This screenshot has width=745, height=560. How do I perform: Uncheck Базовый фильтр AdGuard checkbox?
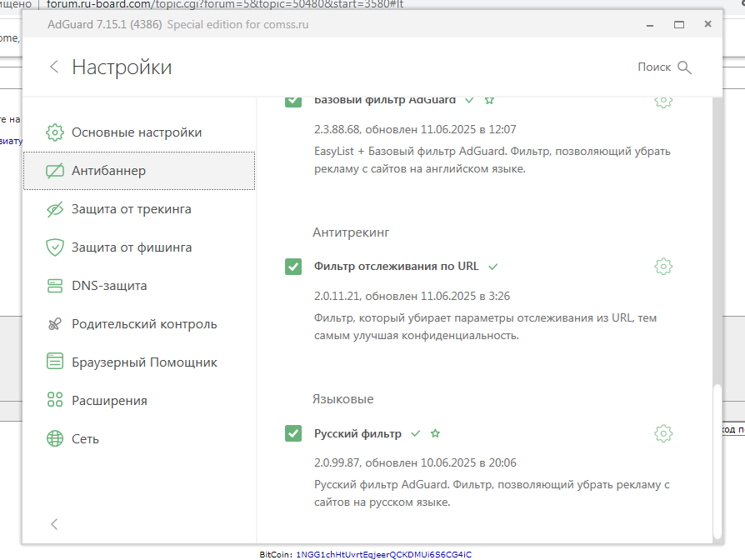293,101
